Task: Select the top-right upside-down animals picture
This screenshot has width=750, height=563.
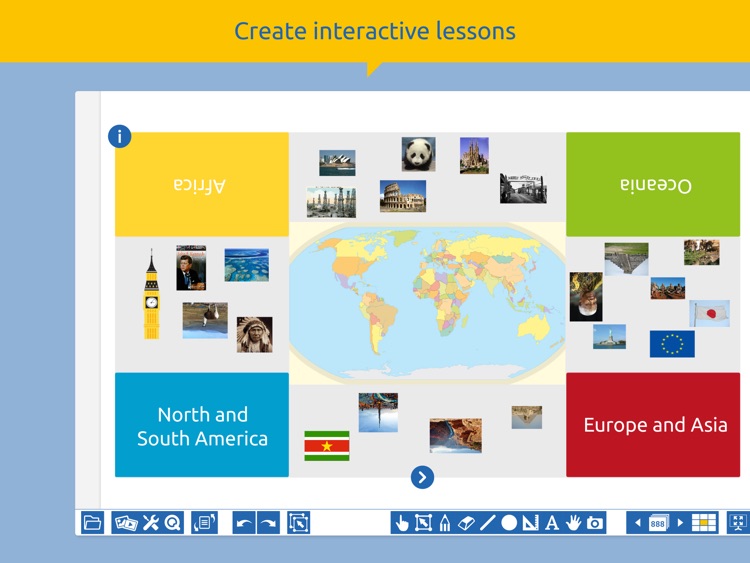Action: 702,252
